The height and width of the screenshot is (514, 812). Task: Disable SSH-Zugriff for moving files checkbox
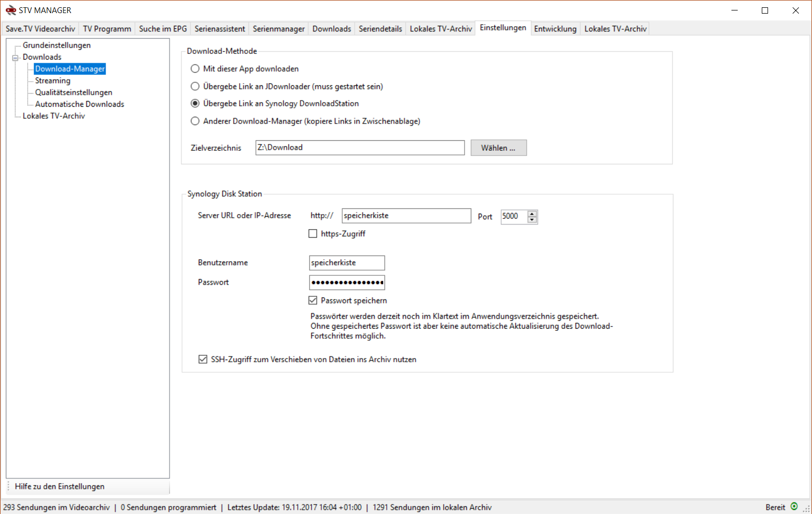point(203,360)
